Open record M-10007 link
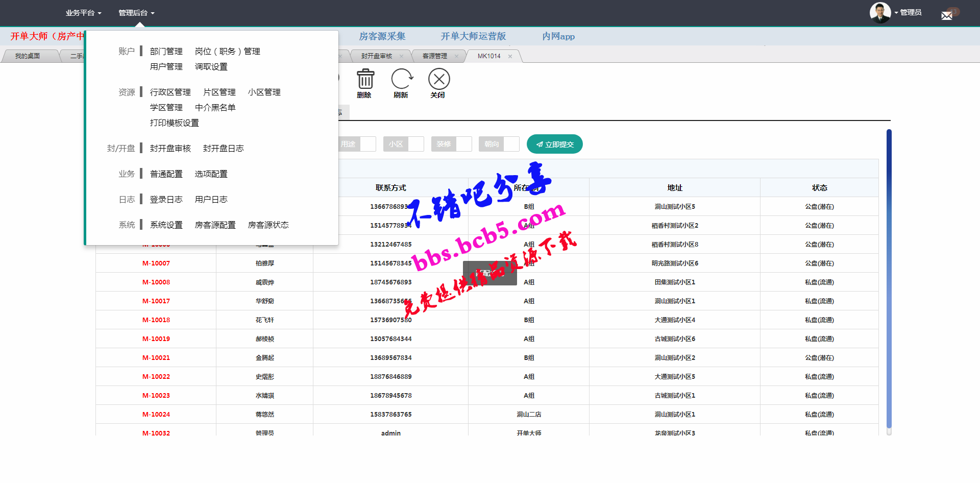980x483 pixels. [x=156, y=263]
